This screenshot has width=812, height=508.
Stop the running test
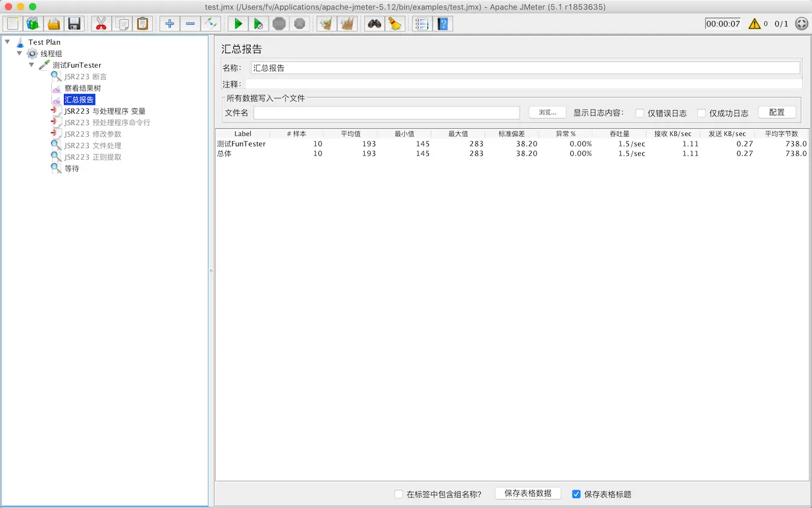(279, 24)
